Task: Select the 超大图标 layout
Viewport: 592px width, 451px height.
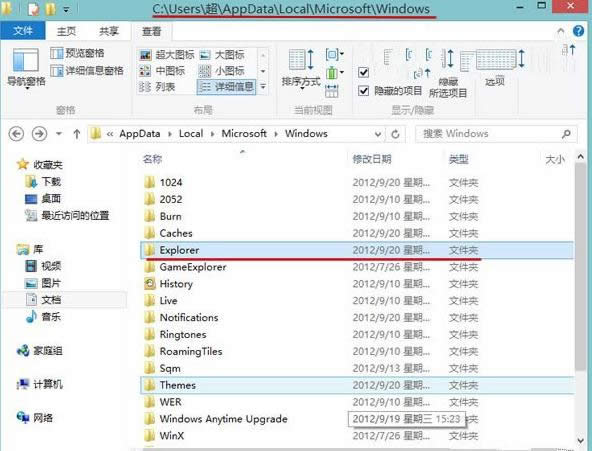Action: (x=166, y=55)
